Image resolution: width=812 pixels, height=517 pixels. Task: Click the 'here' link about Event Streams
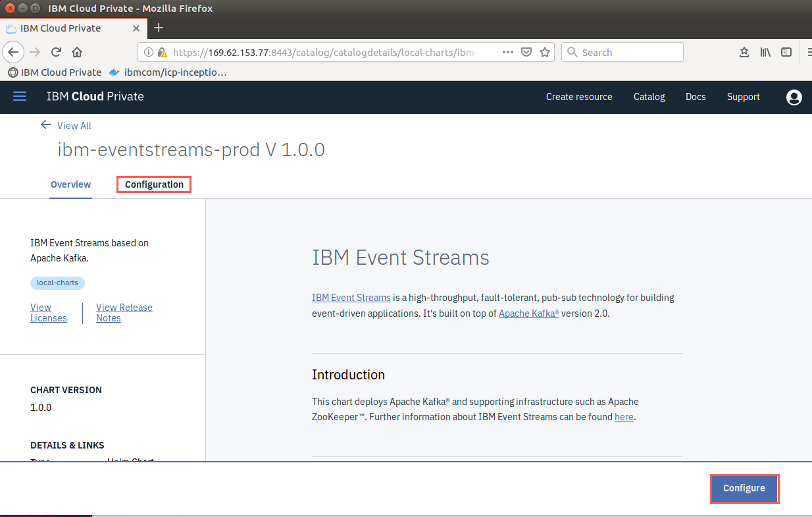(624, 417)
